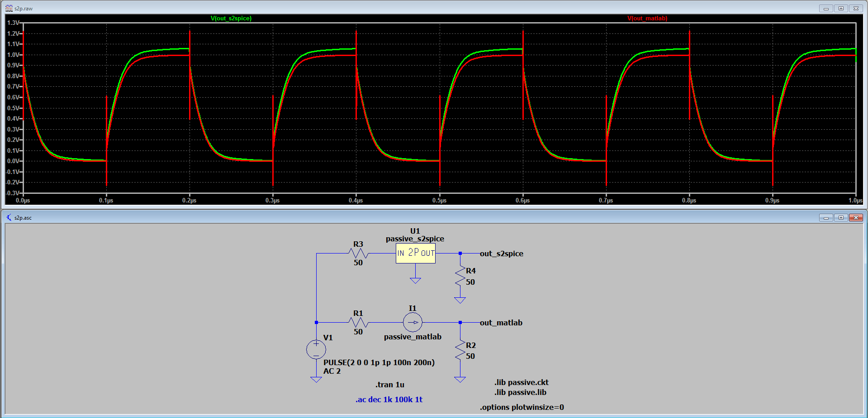Click the out_matlab net label

pyautogui.click(x=500, y=323)
